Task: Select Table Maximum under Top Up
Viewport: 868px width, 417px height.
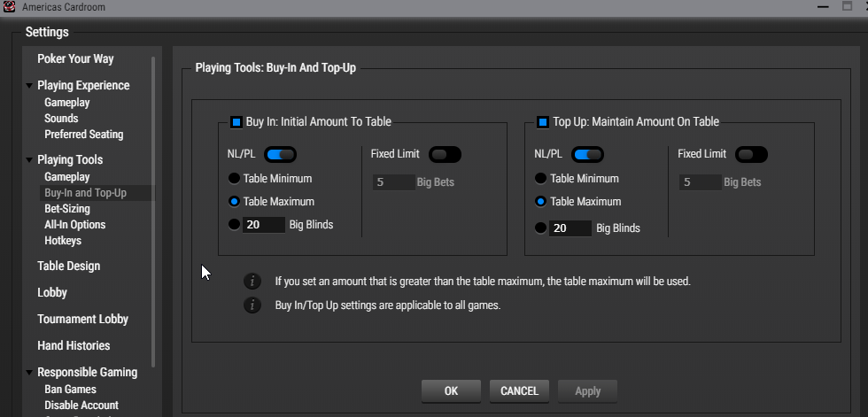Action: [541, 202]
